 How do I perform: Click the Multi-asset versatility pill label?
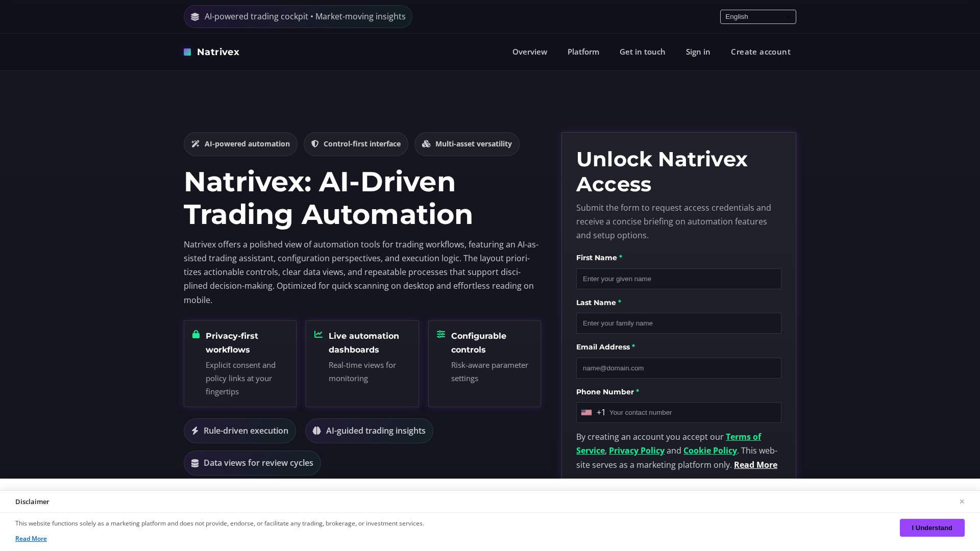(x=473, y=144)
